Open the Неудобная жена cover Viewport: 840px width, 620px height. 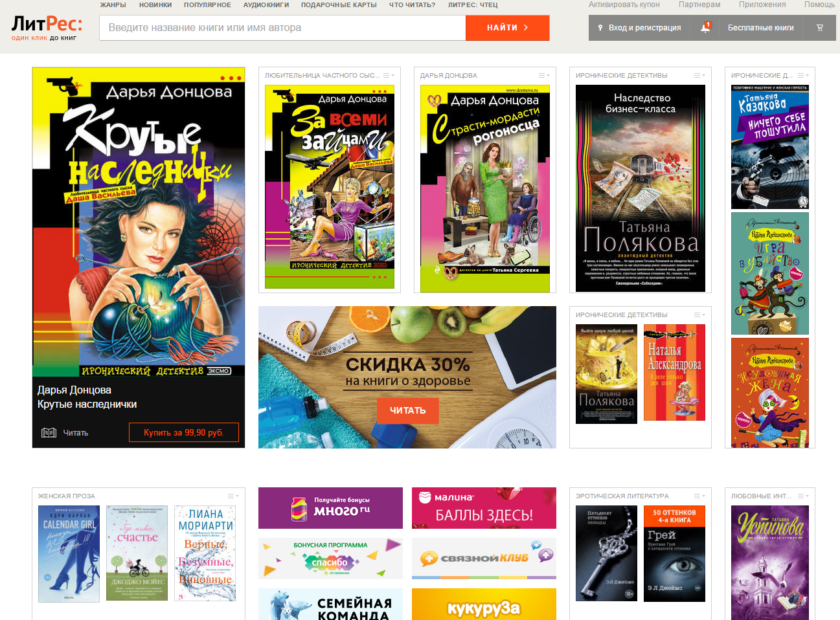pos(770,393)
